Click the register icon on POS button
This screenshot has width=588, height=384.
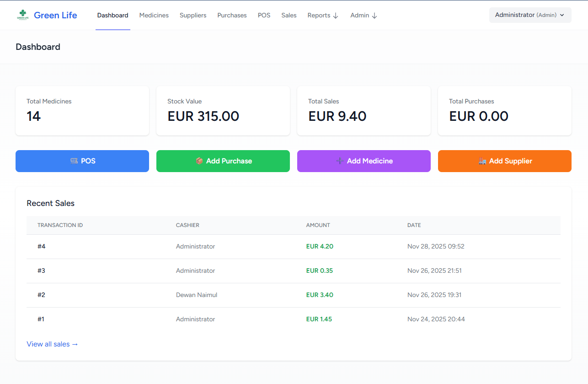pyautogui.click(x=74, y=161)
